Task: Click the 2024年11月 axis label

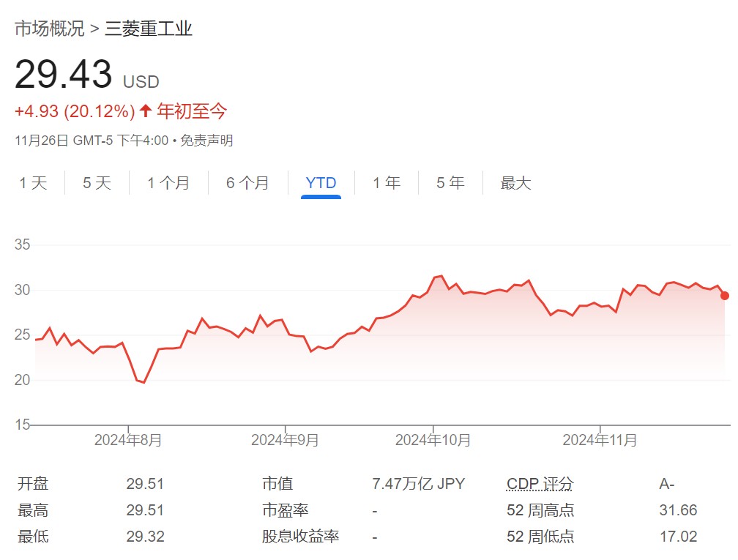Action: [600, 440]
